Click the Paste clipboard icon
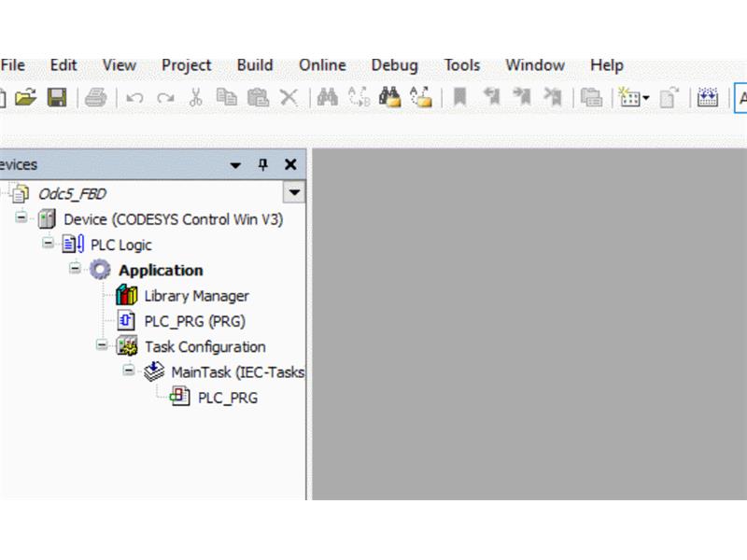The image size is (747, 560). [x=259, y=98]
